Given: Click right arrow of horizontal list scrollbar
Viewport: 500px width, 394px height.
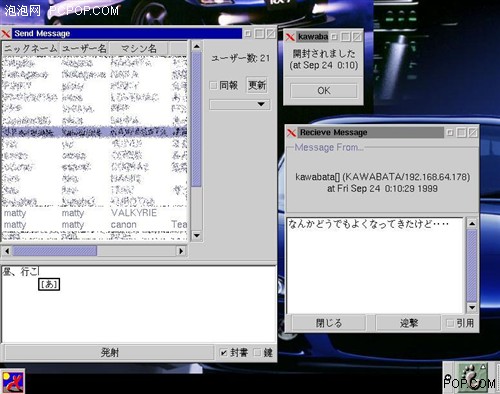Looking at the screenshot, I should pyautogui.click(x=181, y=251).
